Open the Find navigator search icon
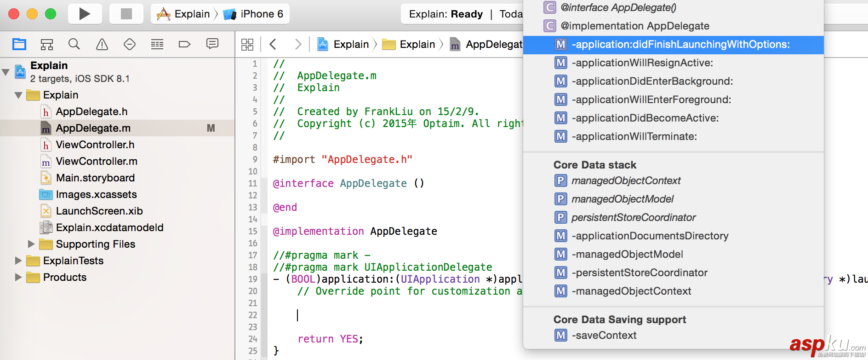This screenshot has width=868, height=360. click(74, 44)
